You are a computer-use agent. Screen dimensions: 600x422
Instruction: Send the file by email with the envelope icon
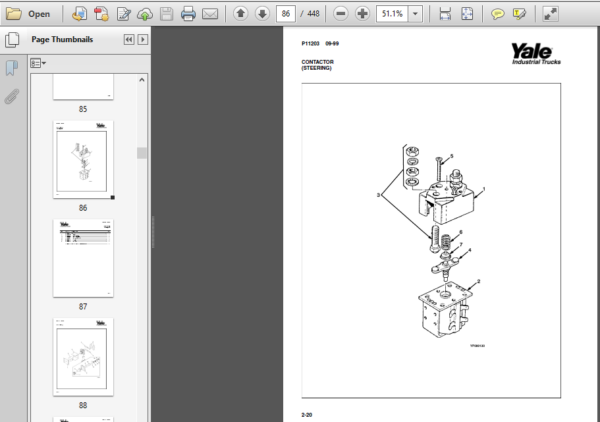point(210,14)
